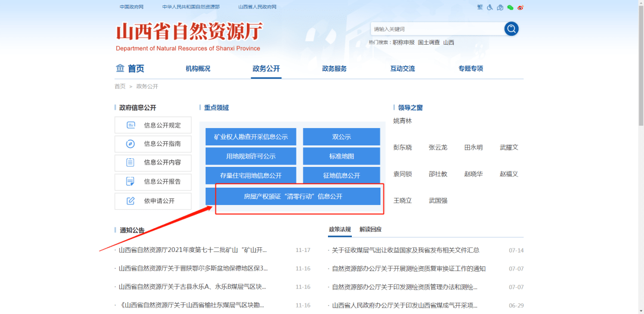Open the red Weibo icon

[521, 7]
